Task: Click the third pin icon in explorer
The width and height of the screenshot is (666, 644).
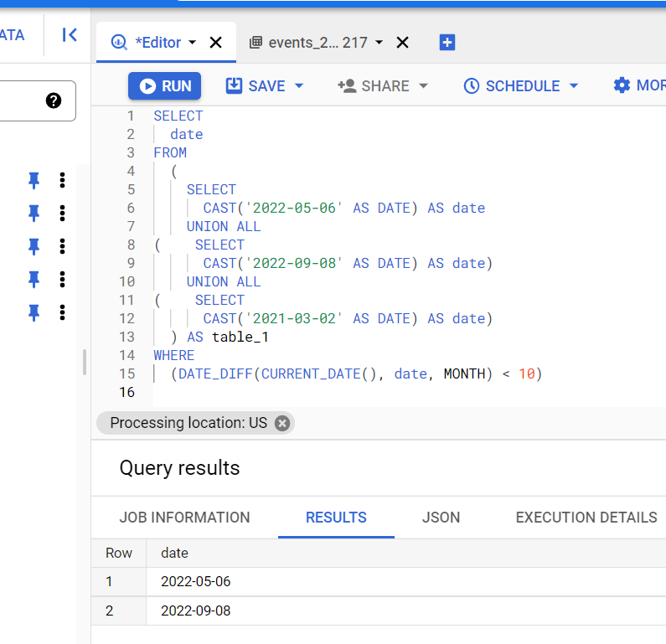Action: click(34, 246)
